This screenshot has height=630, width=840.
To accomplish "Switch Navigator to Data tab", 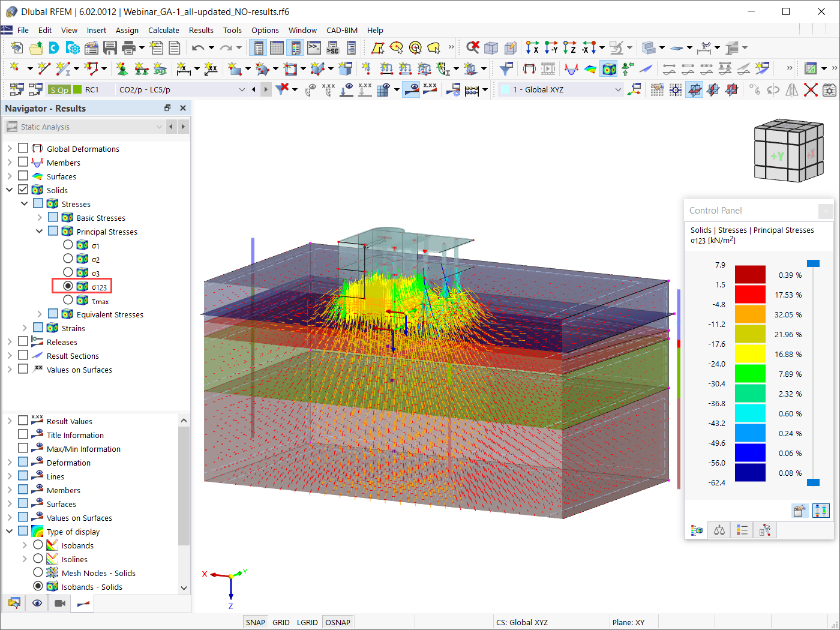I will click(14, 603).
